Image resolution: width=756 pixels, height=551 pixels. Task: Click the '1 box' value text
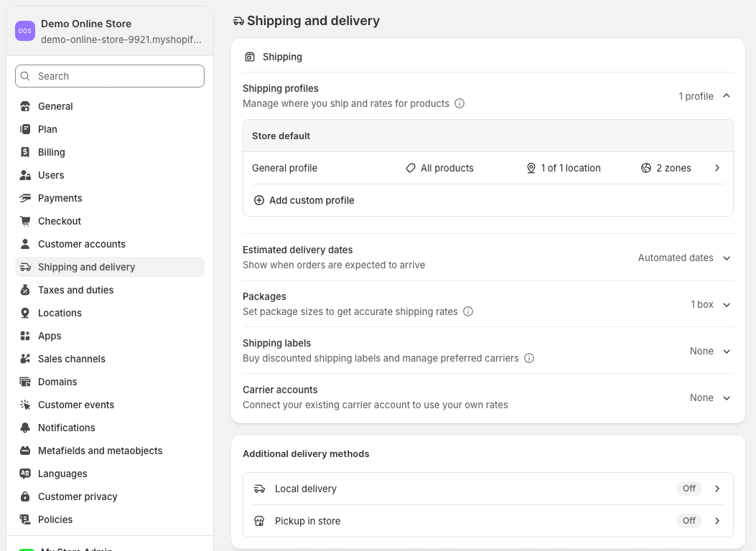click(x=702, y=304)
